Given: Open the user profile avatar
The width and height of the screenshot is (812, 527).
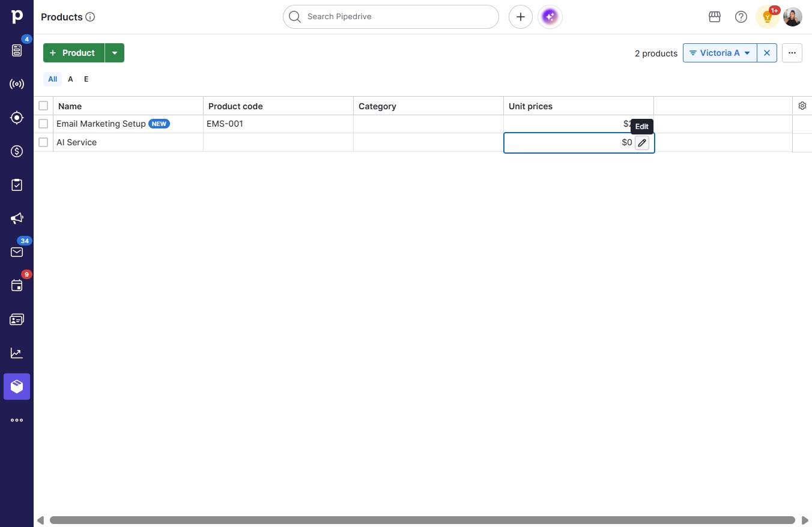Looking at the screenshot, I should 793,17.
